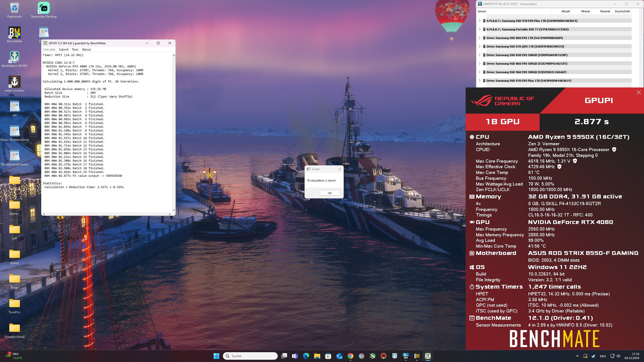The height and width of the screenshot is (362, 644).
Task: Click Maximal column header in HWiNFO
Action: pyautogui.click(x=601, y=11)
